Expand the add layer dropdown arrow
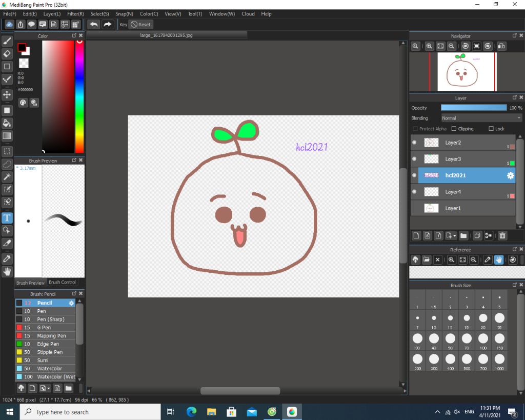The height and width of the screenshot is (420, 525). tap(454, 236)
